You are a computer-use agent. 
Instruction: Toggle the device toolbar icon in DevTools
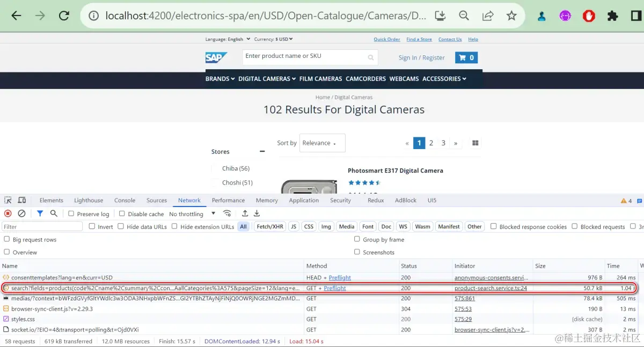[22, 200]
